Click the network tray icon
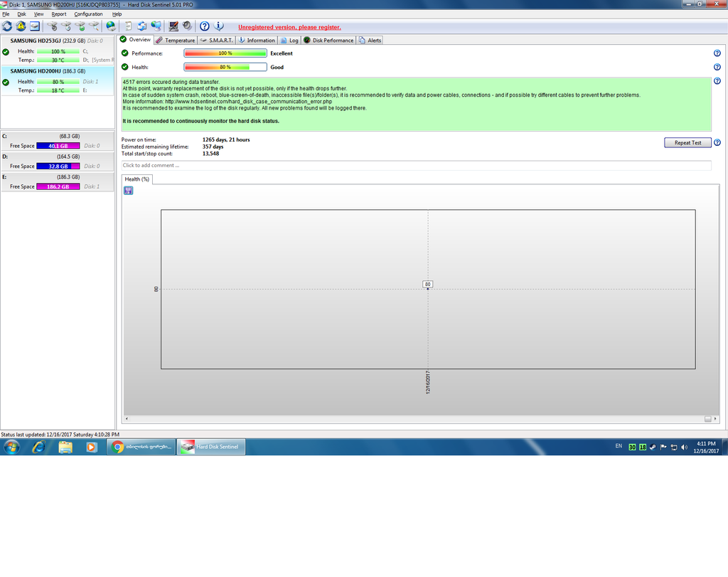This screenshot has width=728, height=577. point(674,447)
